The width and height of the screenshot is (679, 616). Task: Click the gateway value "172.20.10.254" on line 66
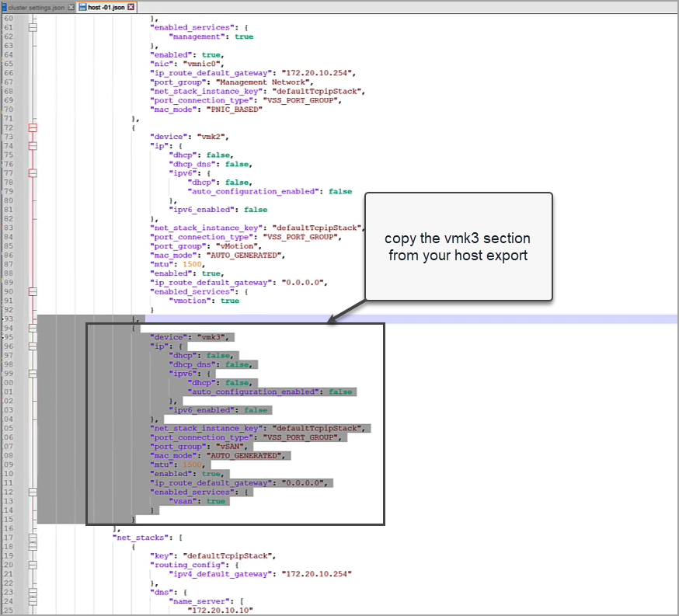coord(316,73)
